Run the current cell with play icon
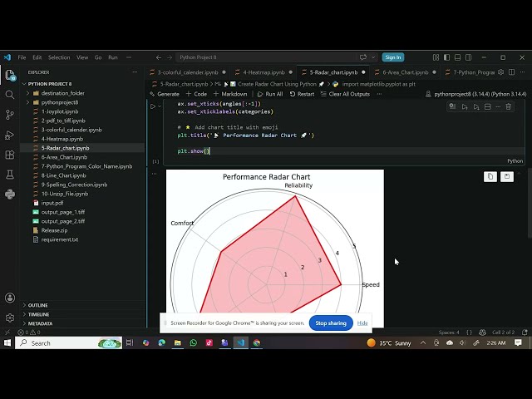The width and height of the screenshot is (532, 399). [x=153, y=106]
